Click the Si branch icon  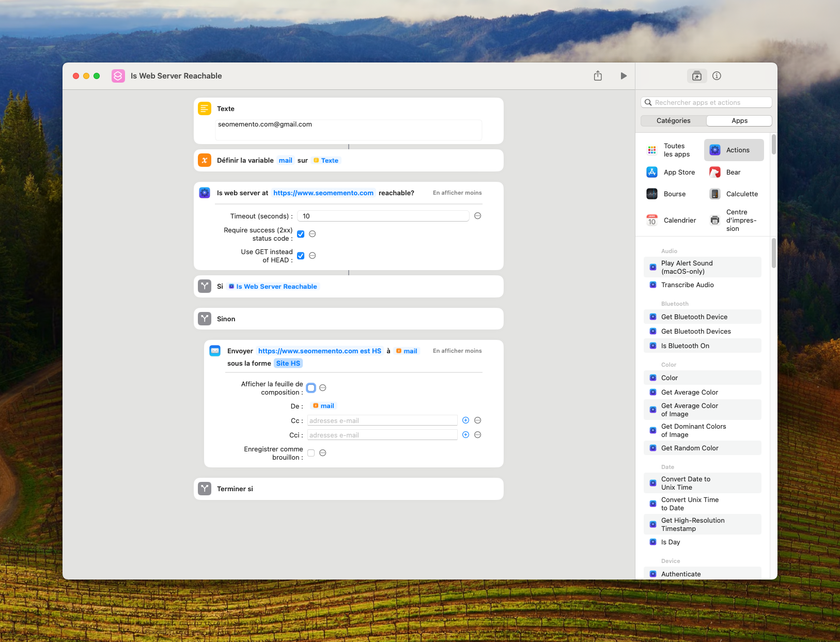coord(205,286)
